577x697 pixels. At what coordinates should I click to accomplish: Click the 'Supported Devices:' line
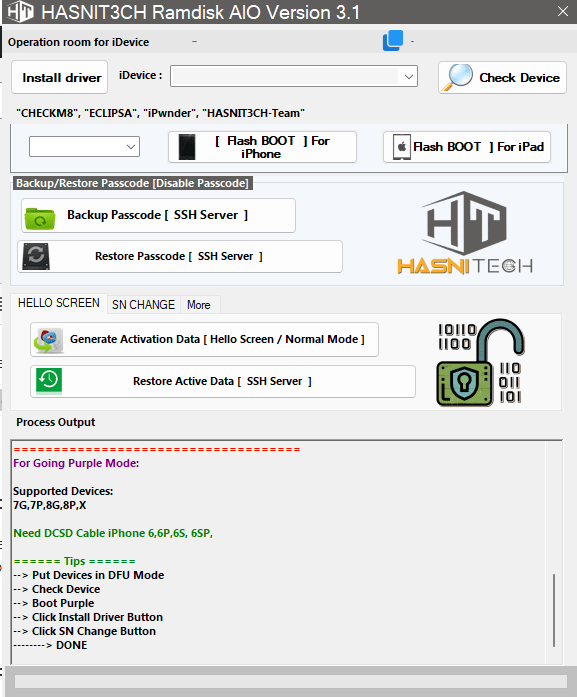[x=63, y=491]
